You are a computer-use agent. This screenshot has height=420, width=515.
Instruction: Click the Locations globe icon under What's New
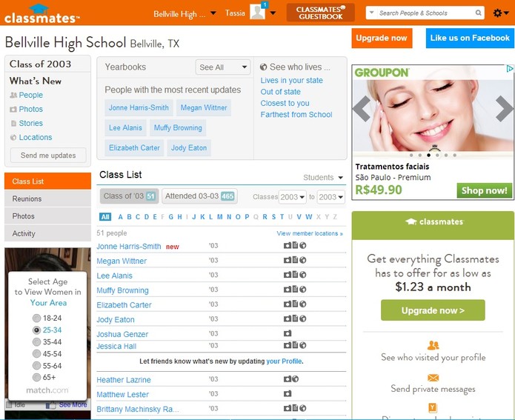(x=13, y=138)
